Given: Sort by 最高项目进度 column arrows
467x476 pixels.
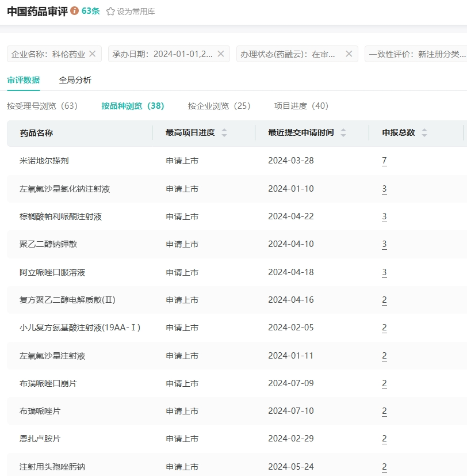Looking at the screenshot, I should click(x=224, y=133).
